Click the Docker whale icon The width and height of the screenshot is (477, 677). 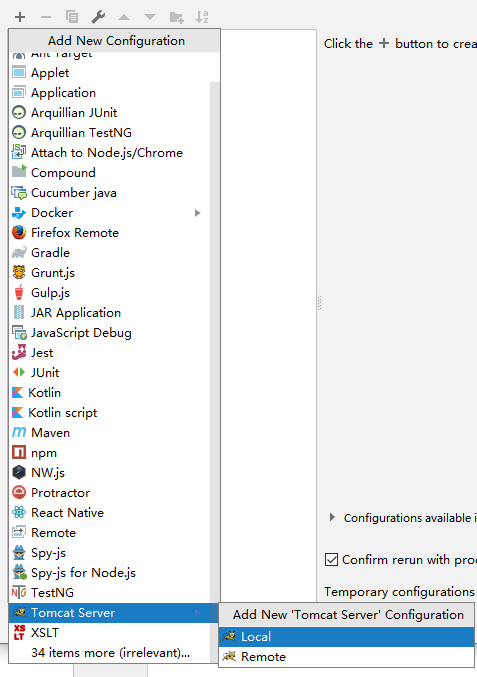click(x=19, y=212)
